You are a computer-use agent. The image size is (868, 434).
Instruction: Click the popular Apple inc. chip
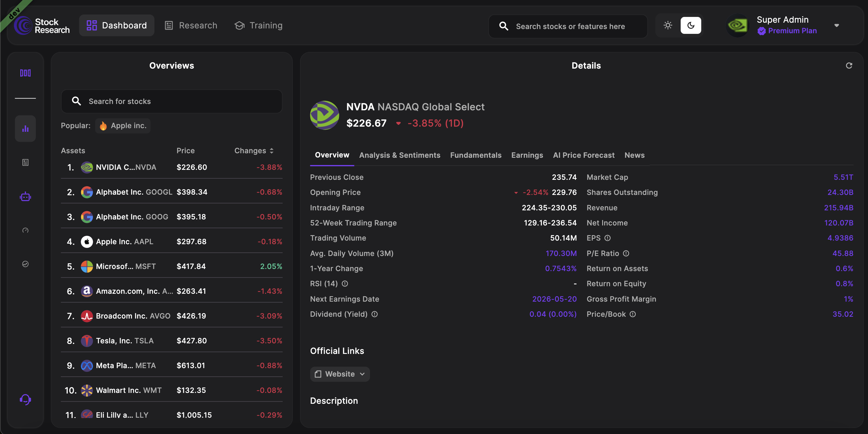coord(123,126)
